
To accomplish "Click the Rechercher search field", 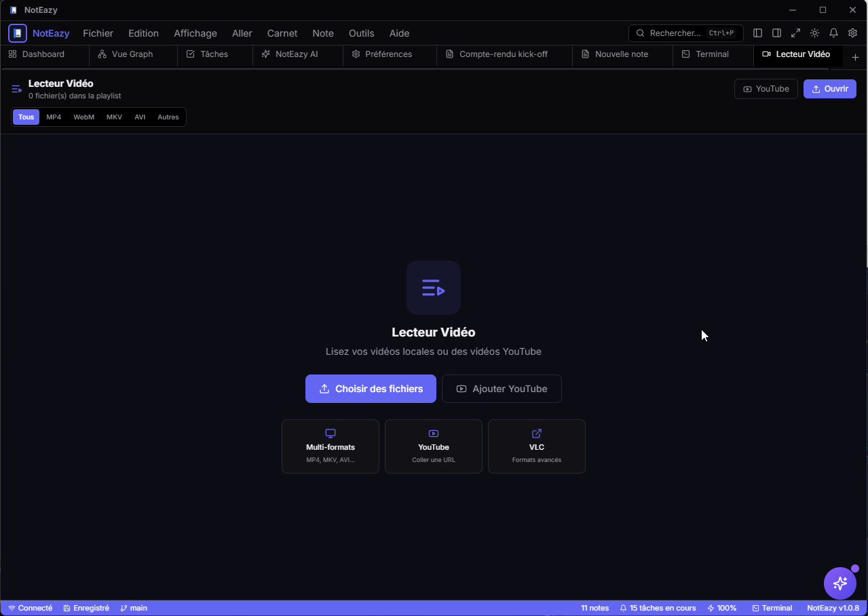I will 686,33.
